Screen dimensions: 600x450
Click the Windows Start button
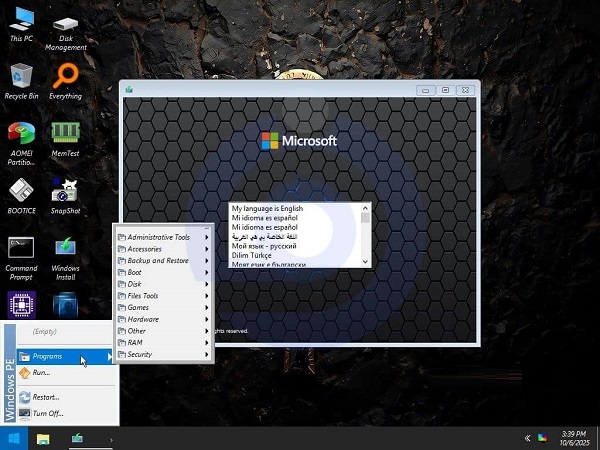tap(14, 439)
